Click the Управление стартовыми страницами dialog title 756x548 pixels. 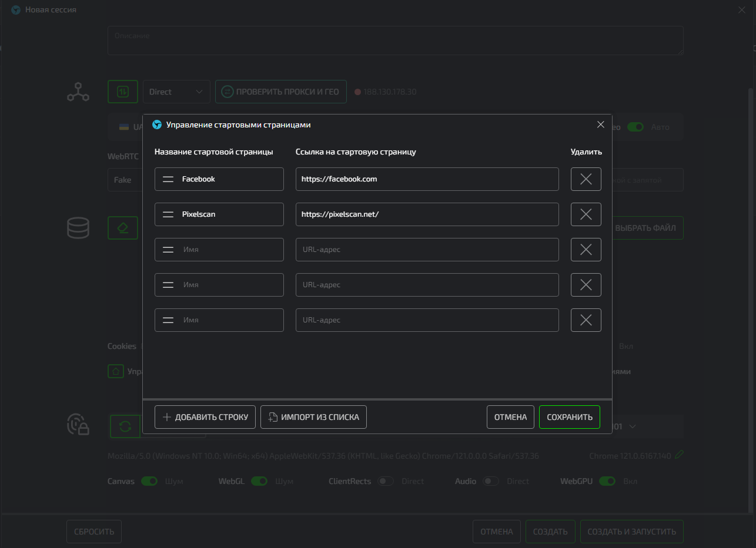(238, 125)
